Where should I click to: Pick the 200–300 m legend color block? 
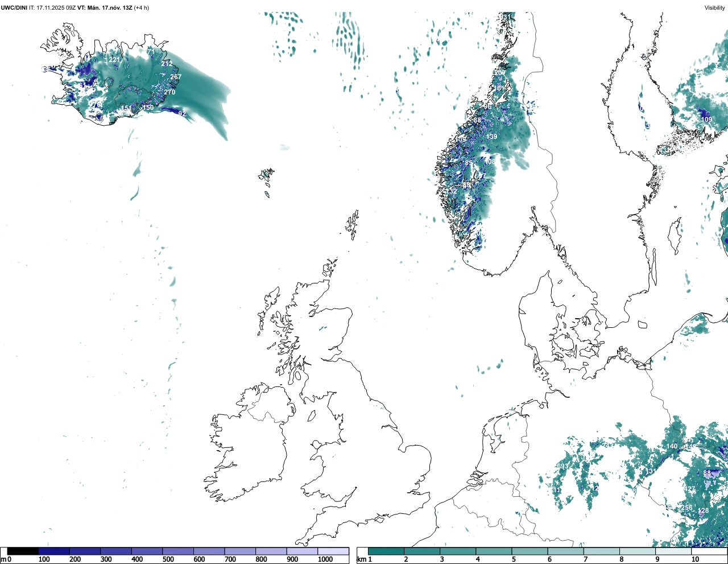click(85, 551)
